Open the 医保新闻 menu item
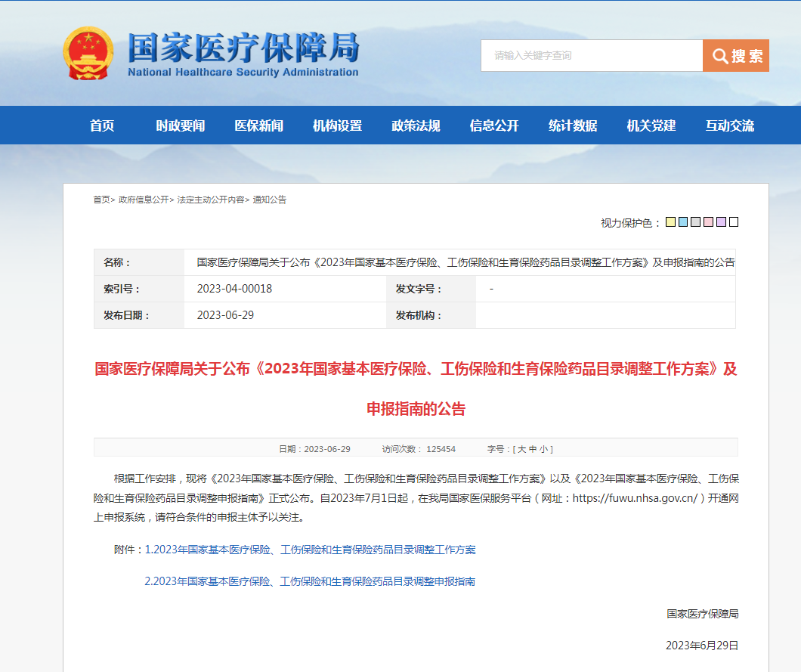 (x=259, y=125)
